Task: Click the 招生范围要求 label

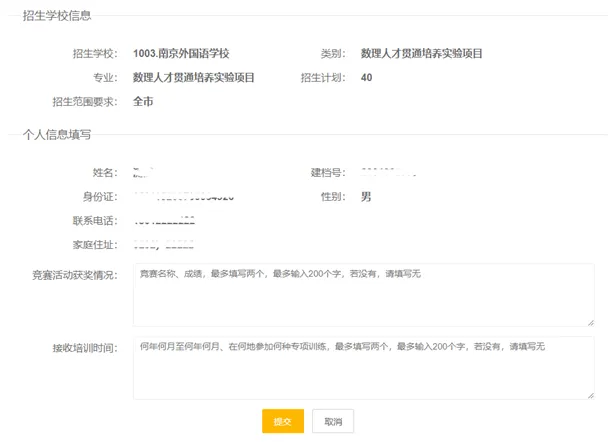Action: pos(85,102)
